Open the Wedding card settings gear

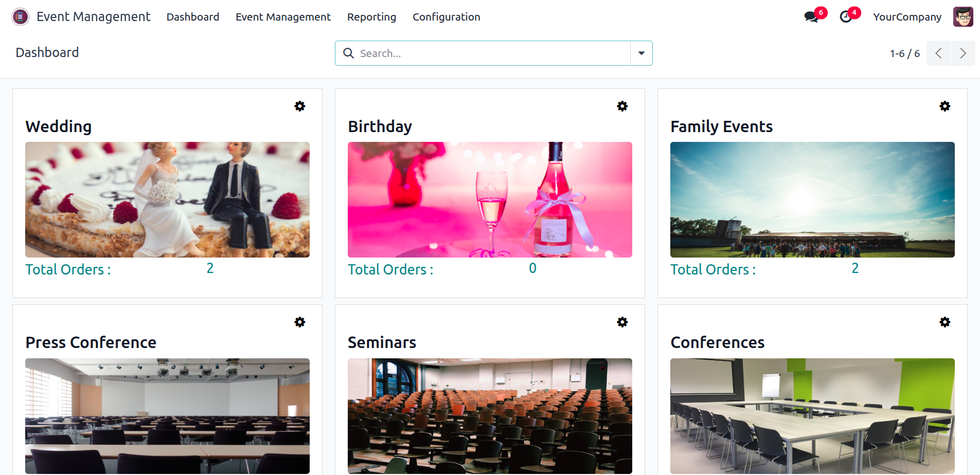point(300,106)
